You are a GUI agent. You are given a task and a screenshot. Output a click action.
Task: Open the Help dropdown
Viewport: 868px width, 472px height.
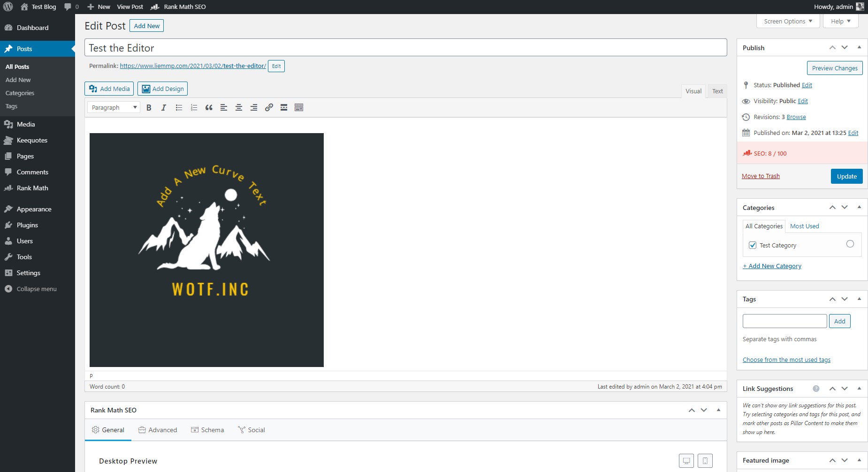coord(841,21)
